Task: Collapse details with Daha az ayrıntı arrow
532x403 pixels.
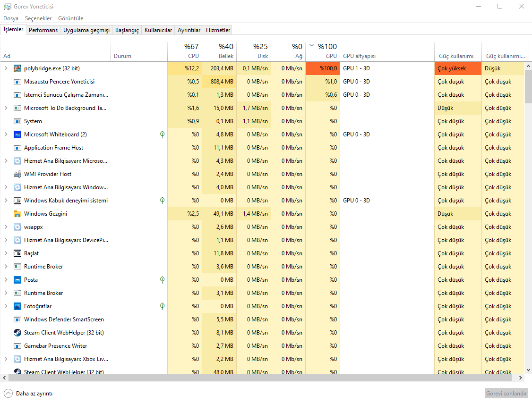Action: tap(8, 394)
